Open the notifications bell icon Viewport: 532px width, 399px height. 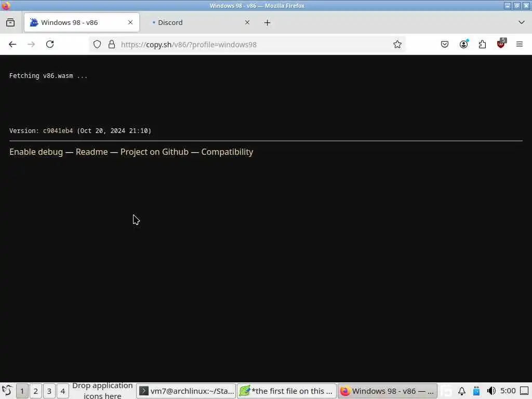[x=462, y=391]
